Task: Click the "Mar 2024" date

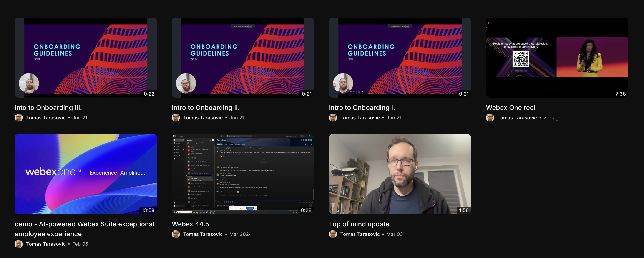Action: pyautogui.click(x=241, y=234)
